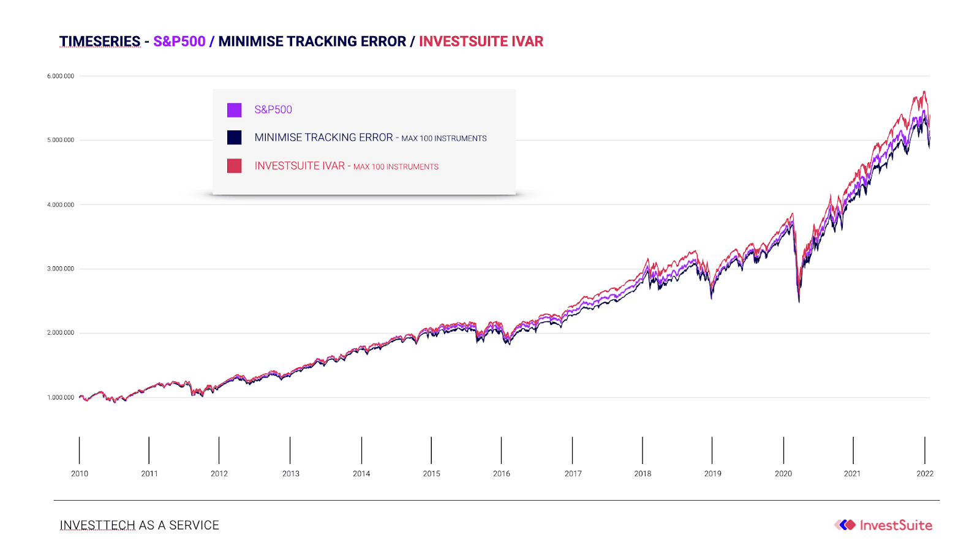Click the red INVESTSUITE IVAR title text
Image resolution: width=980 pixels, height=549 pixels.
click(x=481, y=41)
